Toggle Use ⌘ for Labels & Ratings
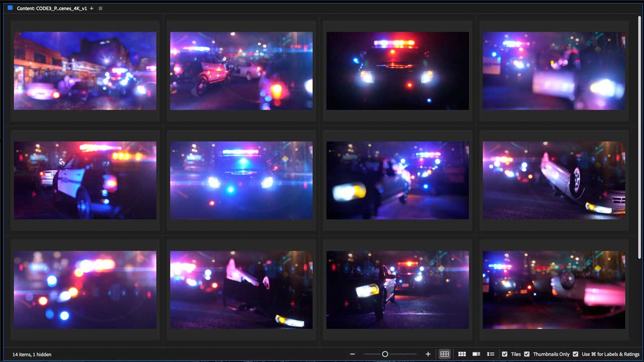This screenshot has width=644, height=362. pos(576,354)
